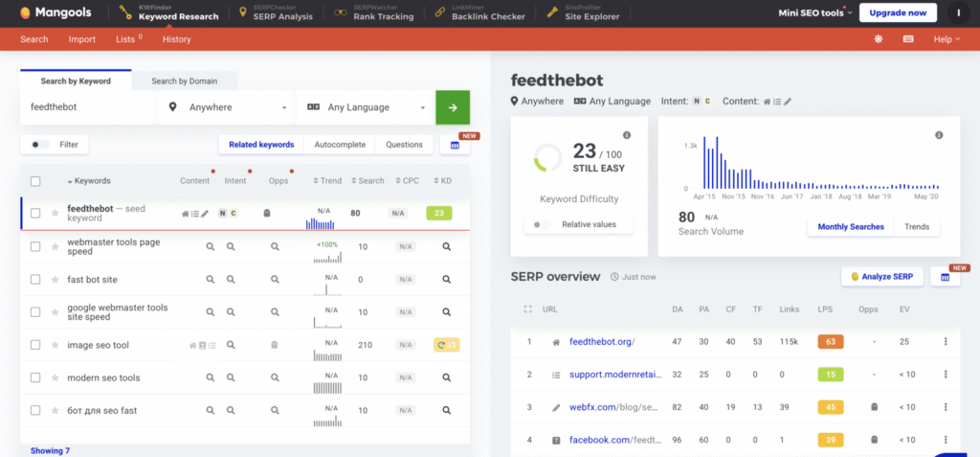Open the History menu item
This screenshot has width=980, height=457.
[x=177, y=39]
